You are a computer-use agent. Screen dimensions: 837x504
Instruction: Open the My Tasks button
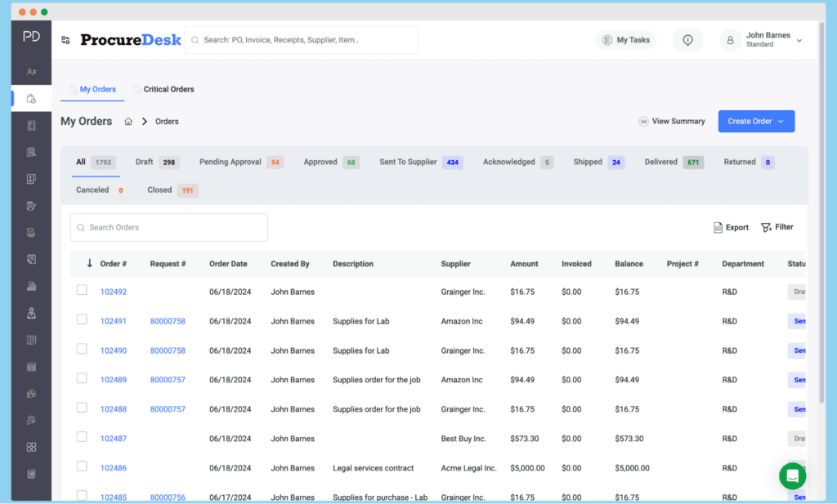click(x=625, y=40)
